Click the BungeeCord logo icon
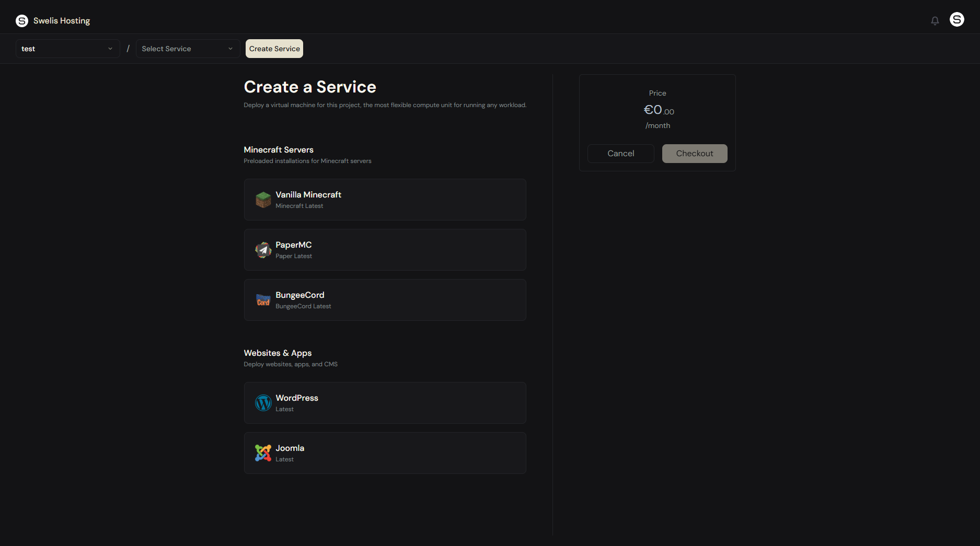This screenshot has height=546, width=980. (263, 300)
